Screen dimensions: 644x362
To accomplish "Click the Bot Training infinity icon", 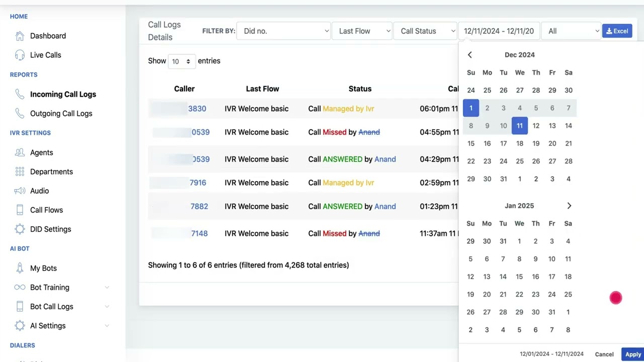I will point(20,287).
